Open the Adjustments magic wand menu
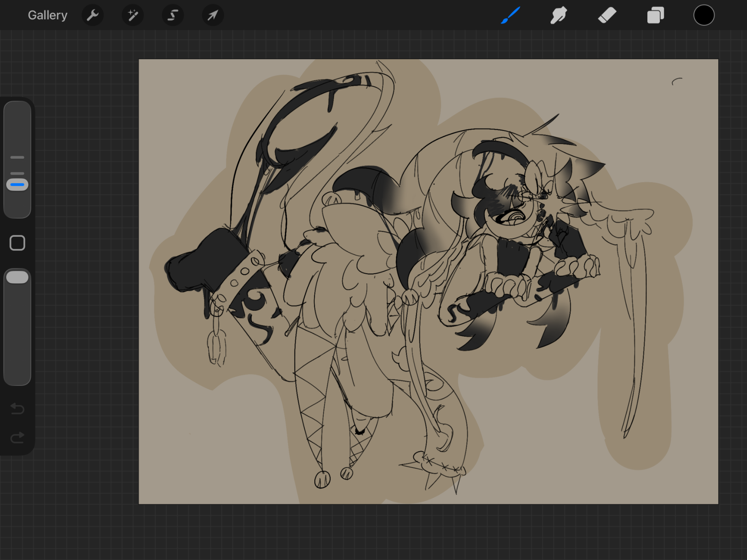Screen dimensions: 747x560 pos(133,15)
